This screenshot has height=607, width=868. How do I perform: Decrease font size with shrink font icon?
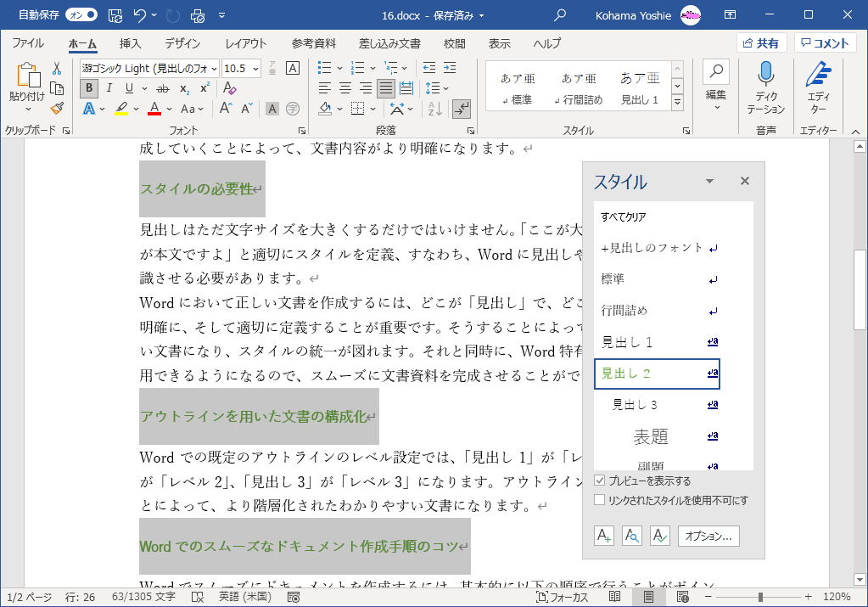pyautogui.click(x=247, y=109)
